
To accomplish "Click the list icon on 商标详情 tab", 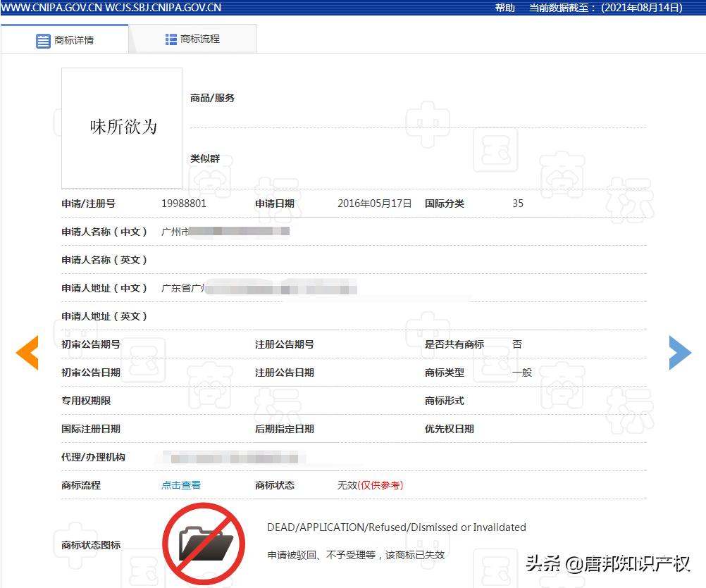I will pos(44,39).
